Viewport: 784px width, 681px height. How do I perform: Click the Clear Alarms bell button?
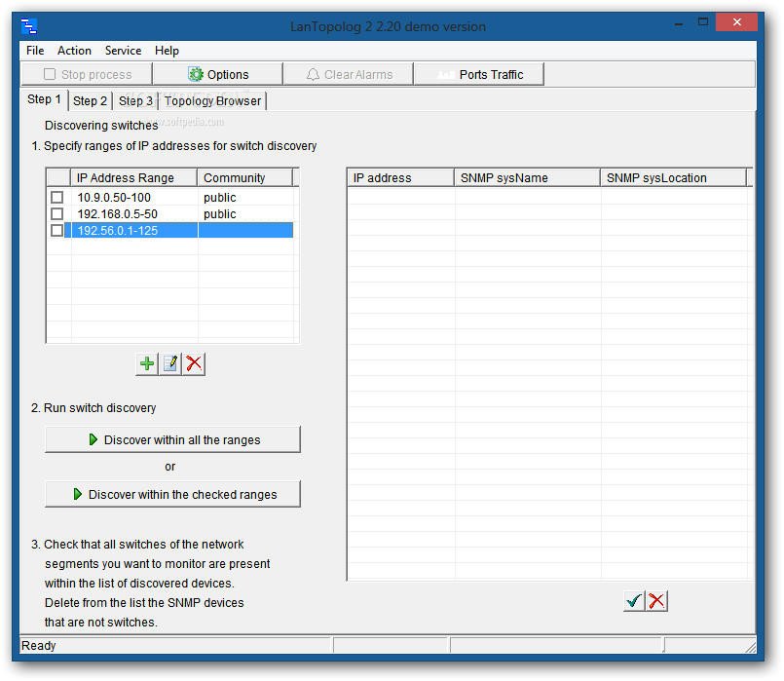[349, 74]
